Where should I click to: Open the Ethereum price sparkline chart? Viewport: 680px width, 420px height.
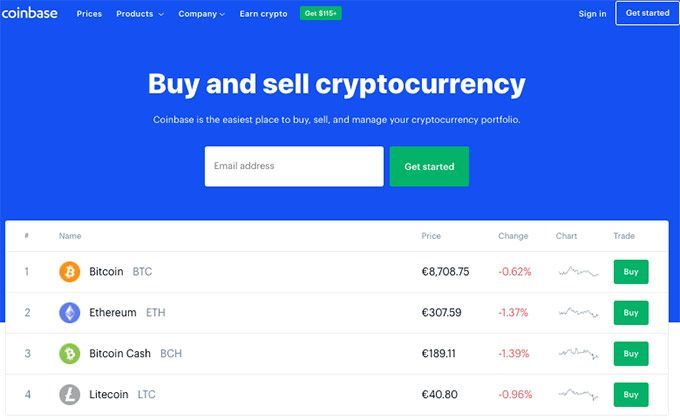coord(579,312)
